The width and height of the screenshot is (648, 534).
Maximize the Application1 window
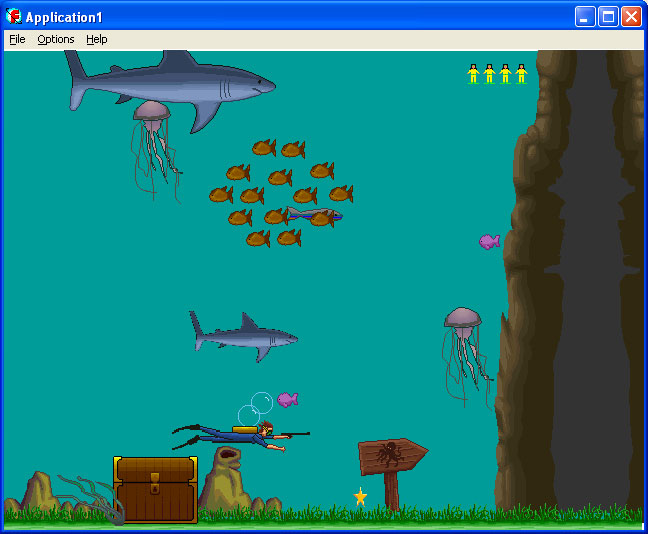pos(608,16)
